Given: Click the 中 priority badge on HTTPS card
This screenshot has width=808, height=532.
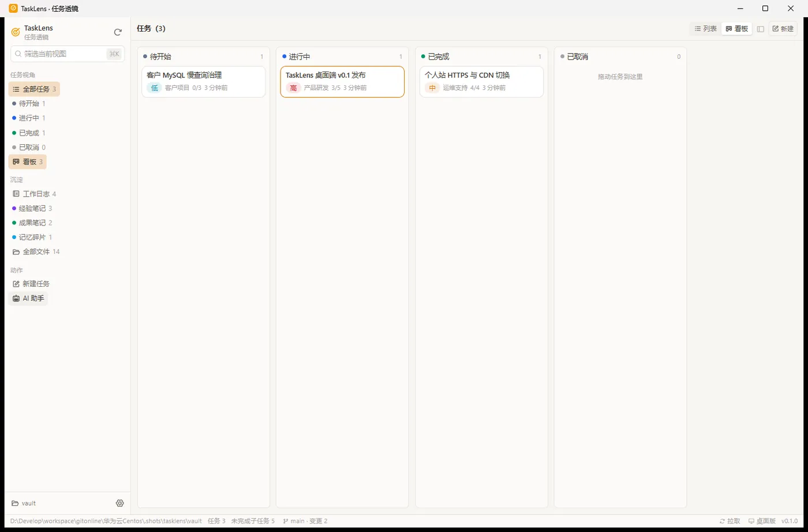Looking at the screenshot, I should pyautogui.click(x=432, y=88).
